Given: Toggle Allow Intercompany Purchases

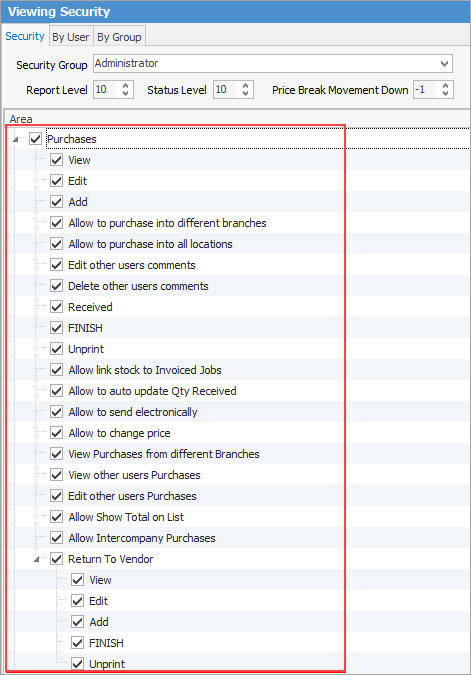Looking at the screenshot, I should (x=56, y=538).
